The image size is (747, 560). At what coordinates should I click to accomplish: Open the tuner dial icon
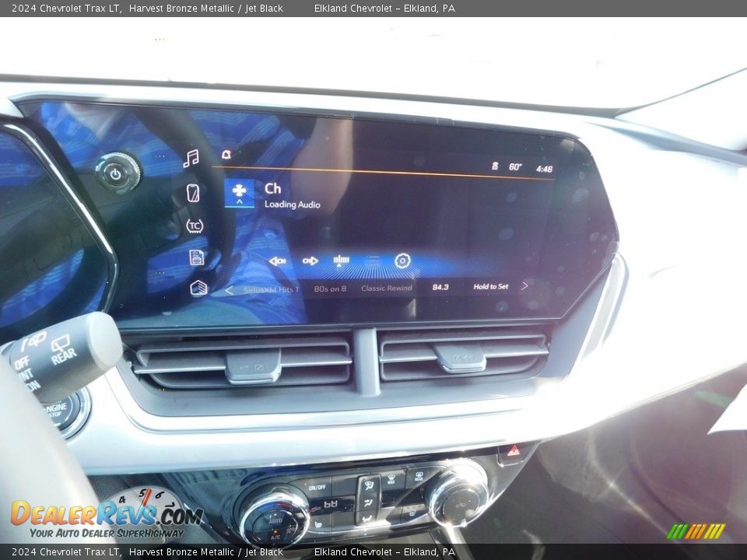[341, 260]
